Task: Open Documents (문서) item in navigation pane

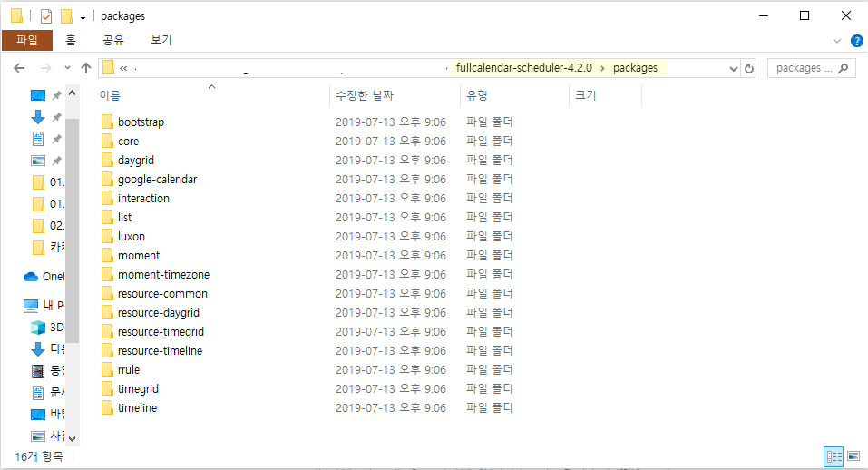Action: coord(47,393)
